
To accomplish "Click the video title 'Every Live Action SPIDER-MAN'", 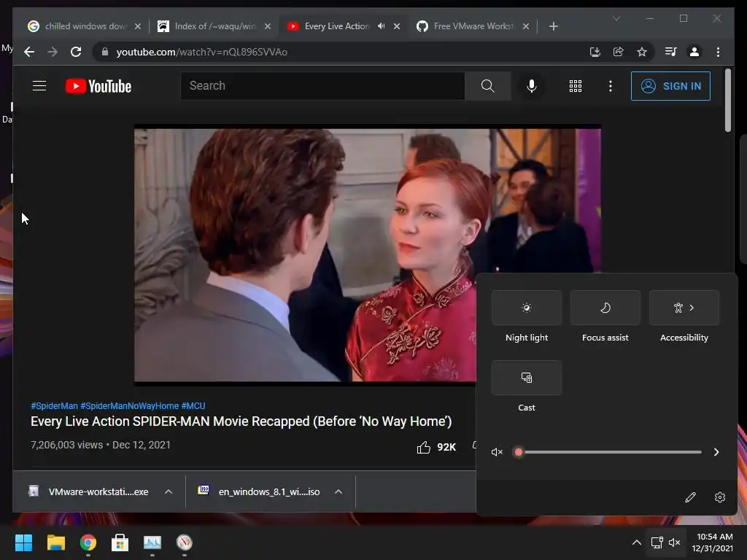I will [x=241, y=421].
